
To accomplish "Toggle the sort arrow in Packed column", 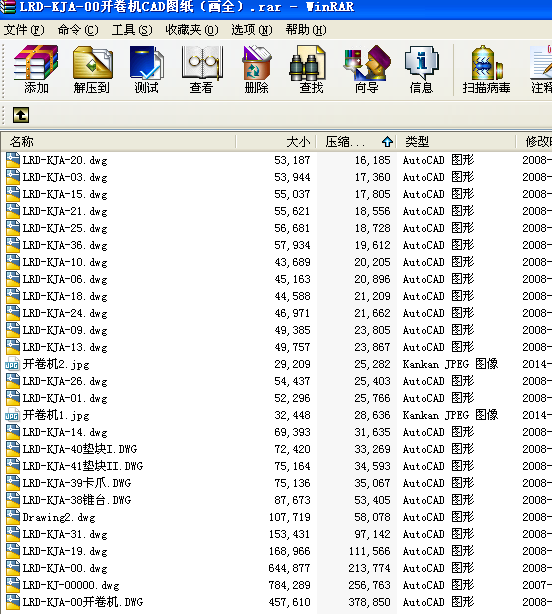I will [387, 142].
